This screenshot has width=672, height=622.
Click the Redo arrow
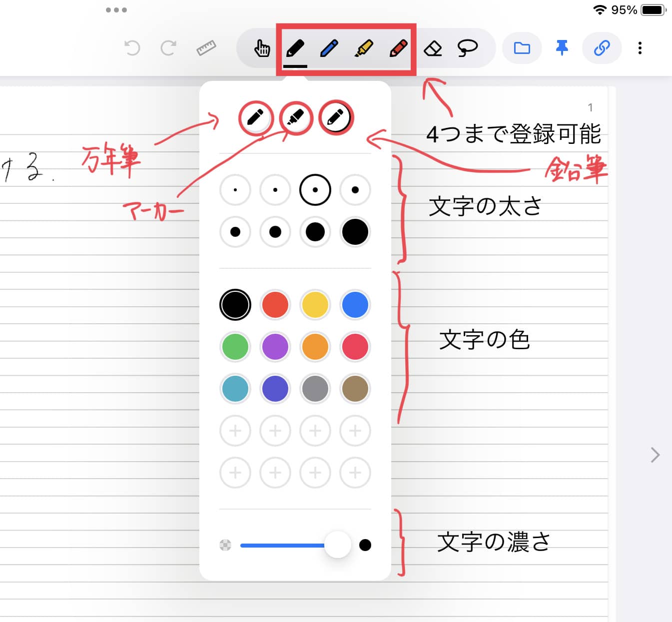click(x=168, y=48)
